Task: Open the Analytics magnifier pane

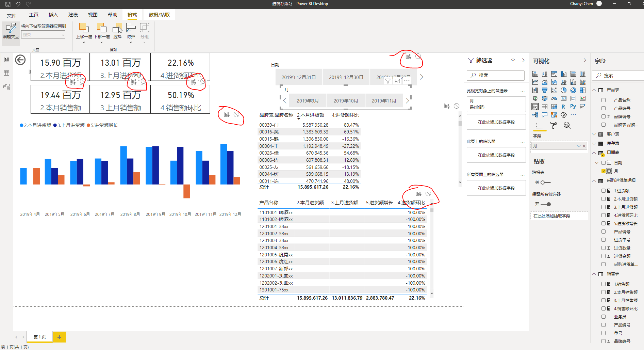Action: (x=567, y=125)
